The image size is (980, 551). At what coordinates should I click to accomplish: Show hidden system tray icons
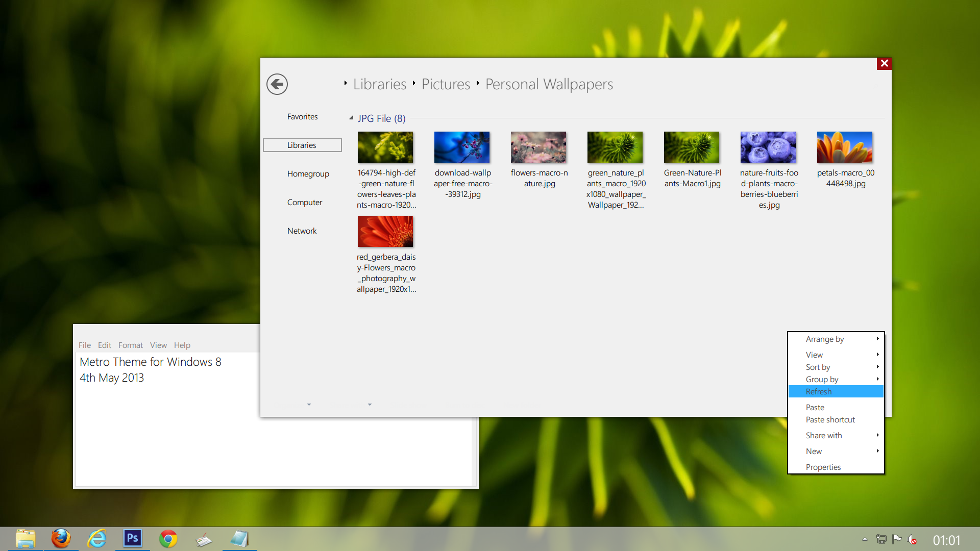(865, 539)
